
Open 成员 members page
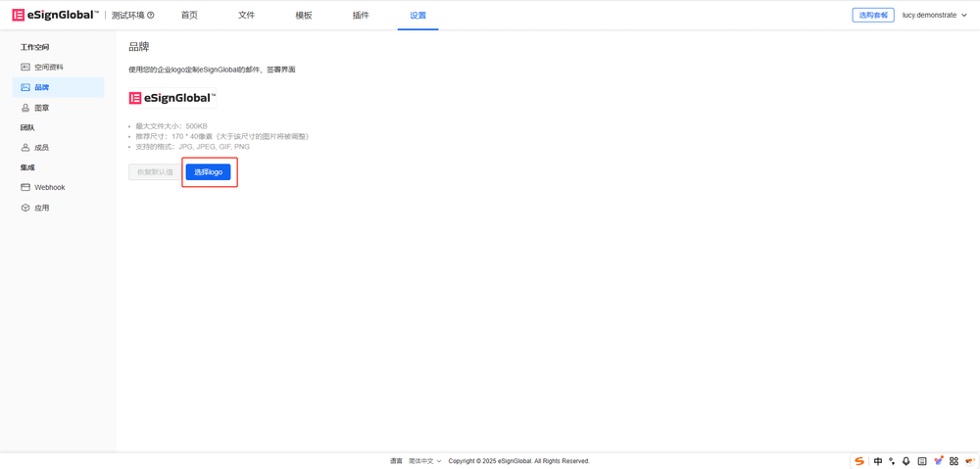coord(41,148)
